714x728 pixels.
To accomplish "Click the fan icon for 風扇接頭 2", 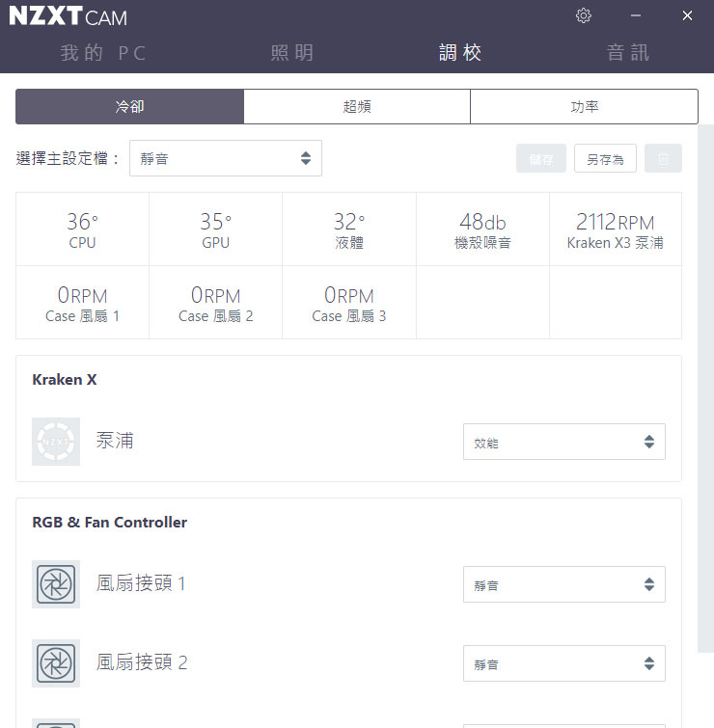I will [x=56, y=663].
